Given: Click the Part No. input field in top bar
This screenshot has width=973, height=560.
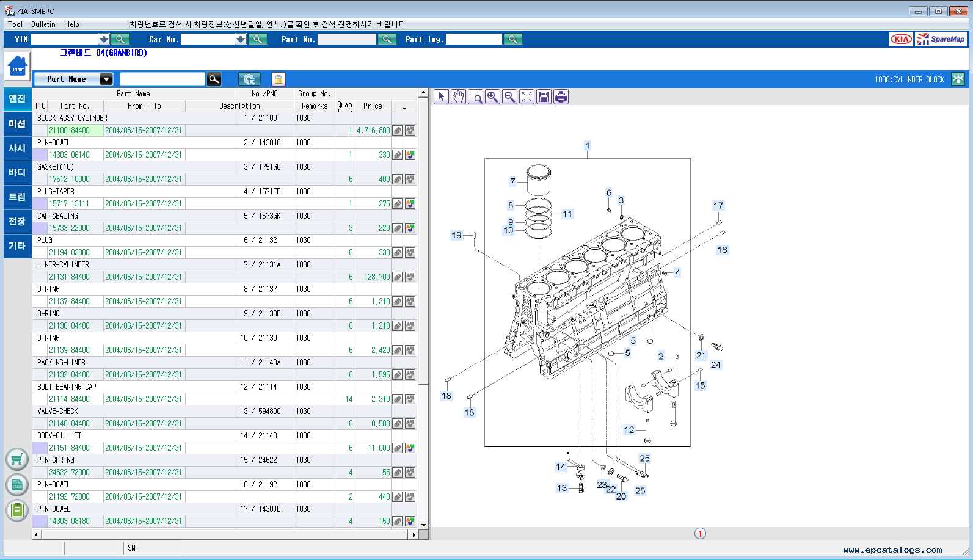Looking at the screenshot, I should (x=346, y=39).
